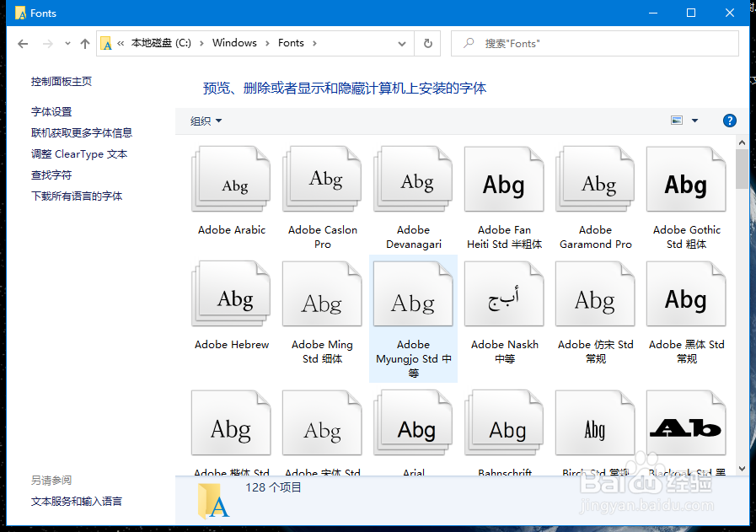Open 调整 ClearType 文本 settings
Screen dimensions: 756x532
(x=79, y=154)
